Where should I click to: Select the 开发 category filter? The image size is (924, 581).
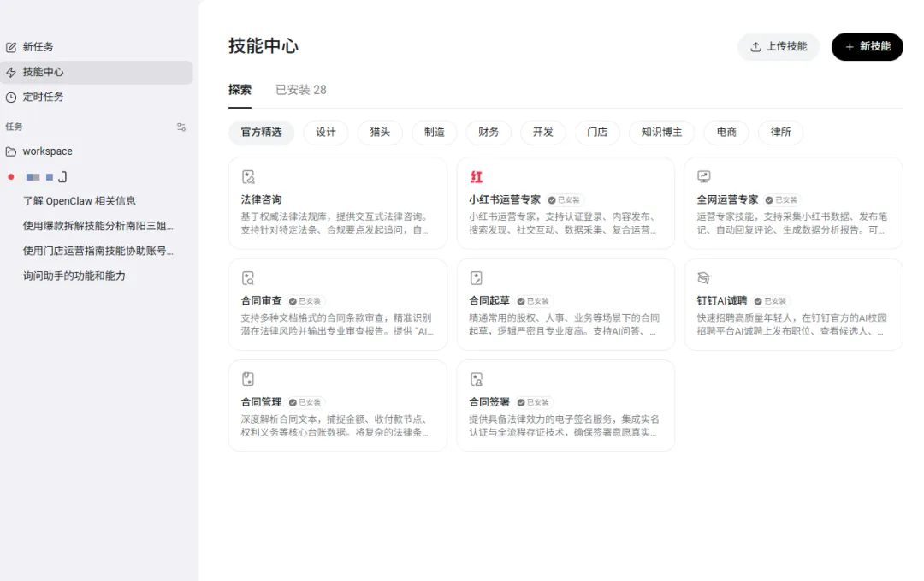542,132
